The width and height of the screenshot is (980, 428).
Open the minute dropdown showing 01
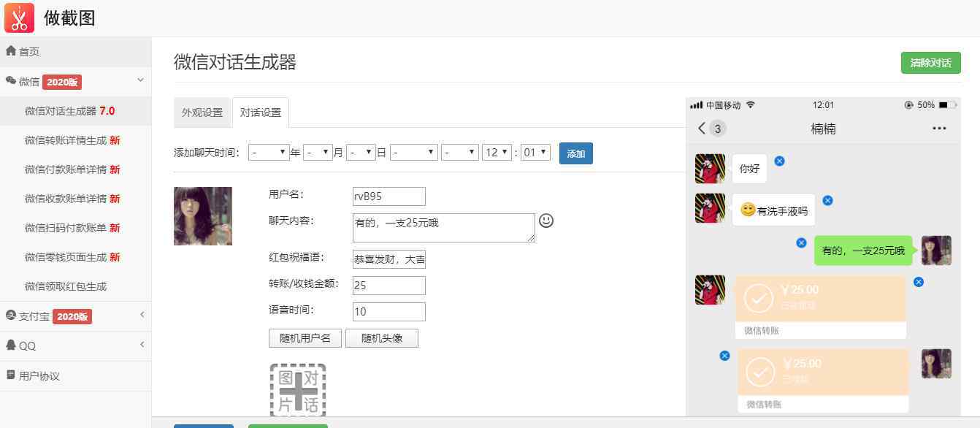pyautogui.click(x=535, y=153)
